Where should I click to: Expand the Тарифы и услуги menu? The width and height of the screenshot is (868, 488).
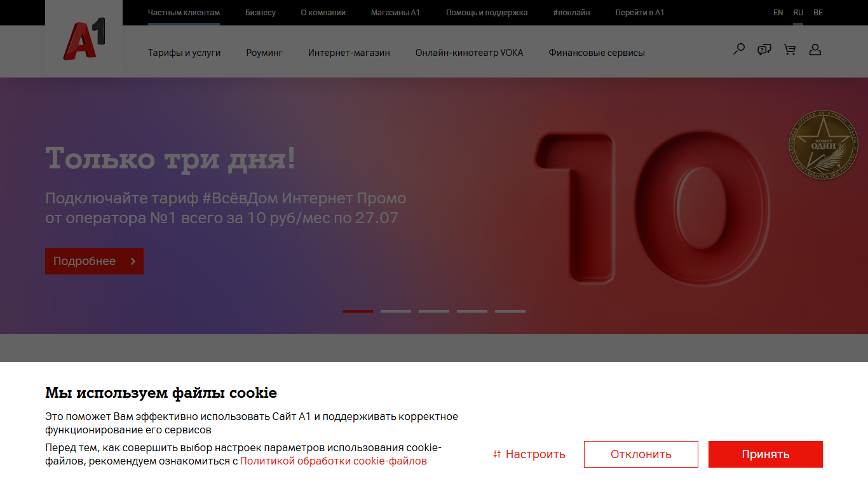point(184,53)
